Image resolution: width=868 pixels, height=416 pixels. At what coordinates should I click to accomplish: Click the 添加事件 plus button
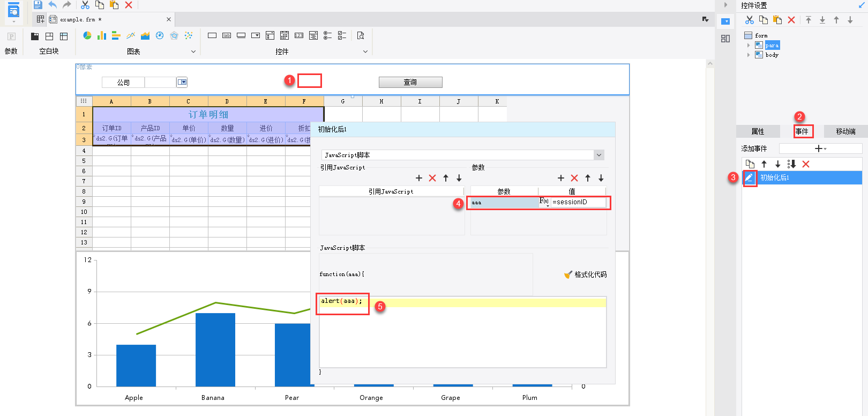pos(819,148)
